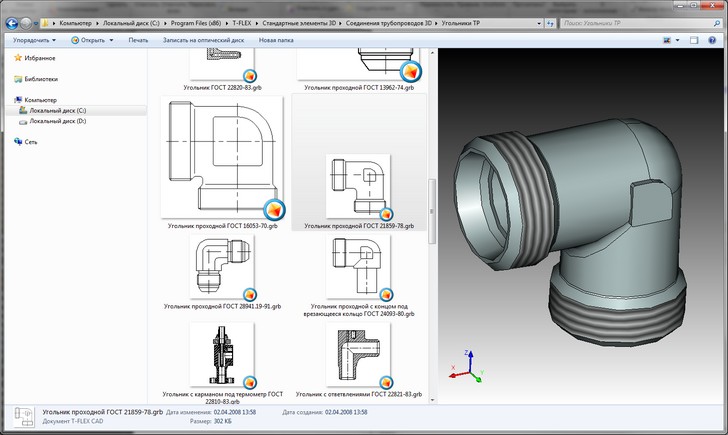This screenshot has width=728, height=435.
Task: Select 'Локальный диск (C:)' in navigation tree
Action: point(58,110)
